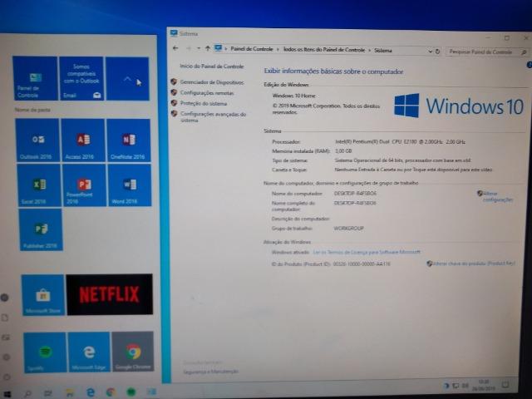Viewport: 532px width, 399px height.
Task: Click 'Alterar configurações' link
Action: click(x=497, y=196)
